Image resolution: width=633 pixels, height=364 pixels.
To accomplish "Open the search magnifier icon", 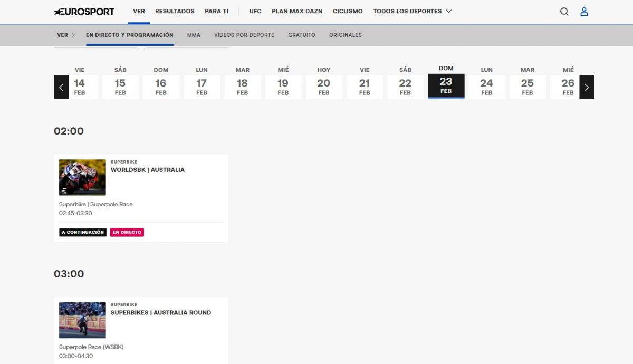I will [x=564, y=12].
